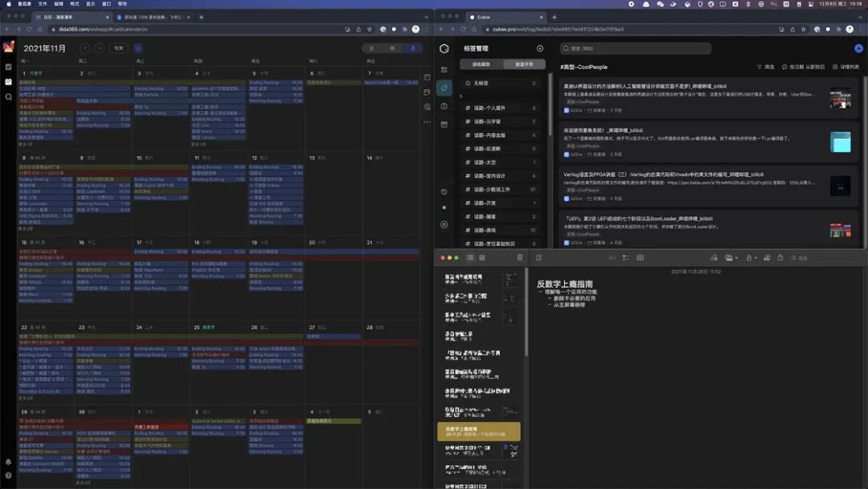Switch Notes to gallery view
This screenshot has height=489, width=868.
482,257
